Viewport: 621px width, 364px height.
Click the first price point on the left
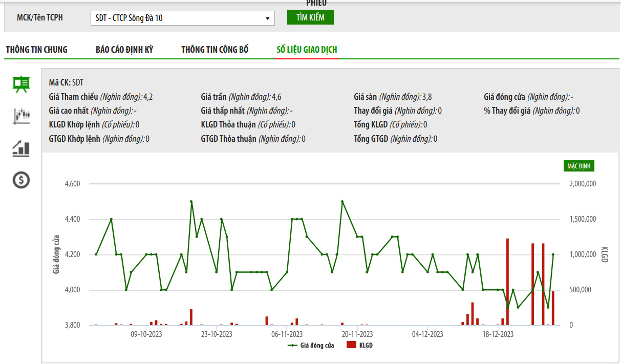click(x=96, y=254)
